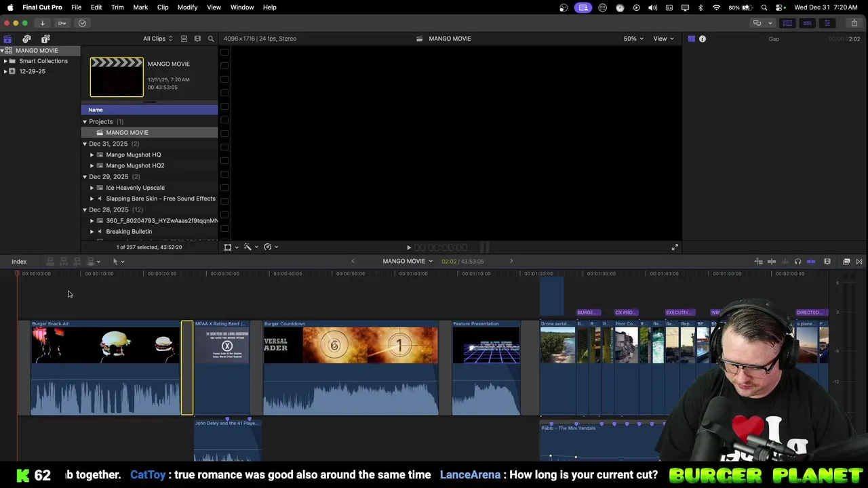The width and height of the screenshot is (868, 488).
Task: Show the Libraries sidebar clapper icon
Action: [7, 39]
